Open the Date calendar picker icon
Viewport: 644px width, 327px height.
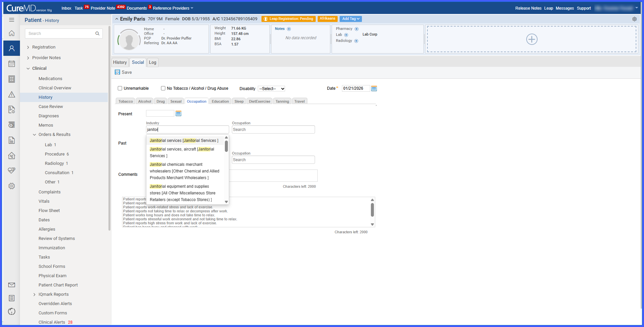click(x=374, y=88)
